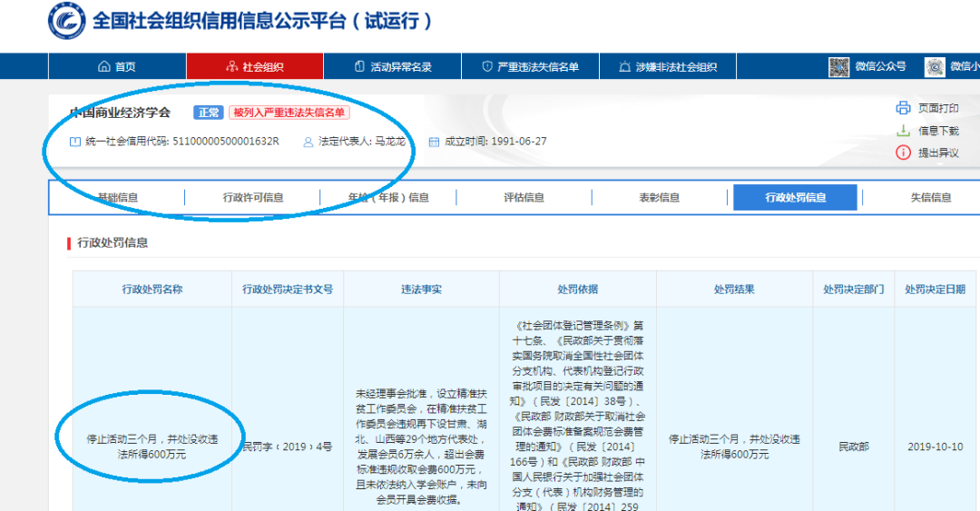Click the 处罚决定日期 column header
This screenshot has height=511, width=980.
tap(935, 289)
